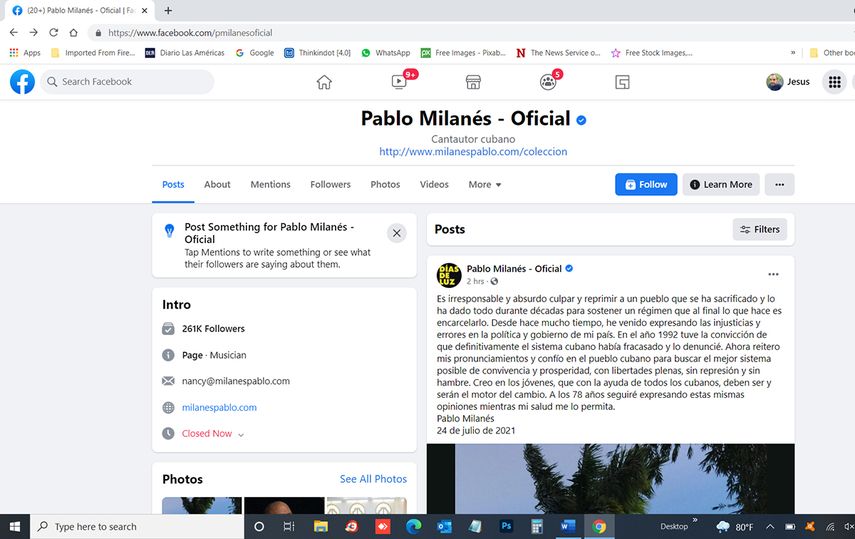Click the browser home icon
This screenshot has height=539, width=855.
(73, 33)
